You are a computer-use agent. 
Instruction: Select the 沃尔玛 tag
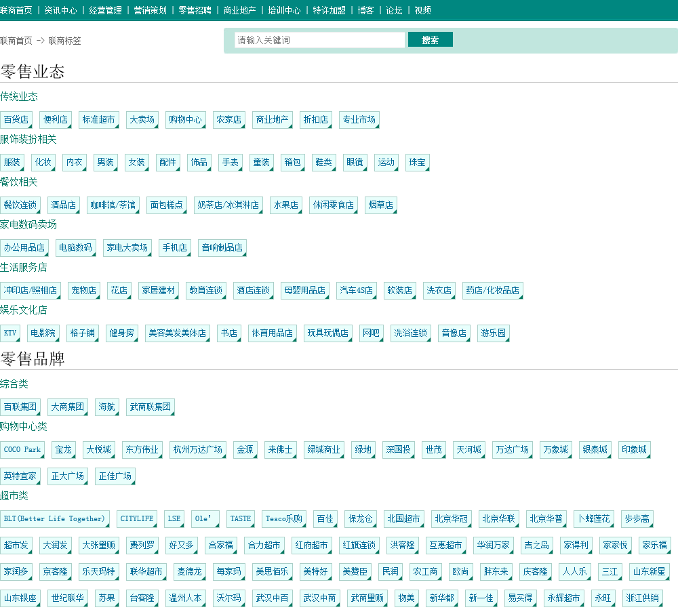(x=228, y=598)
